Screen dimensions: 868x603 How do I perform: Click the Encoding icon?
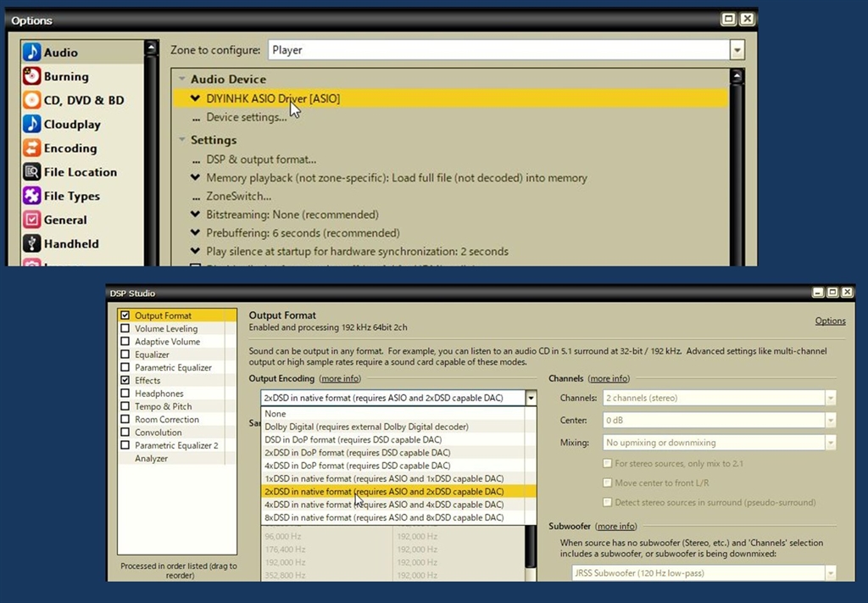pos(31,148)
